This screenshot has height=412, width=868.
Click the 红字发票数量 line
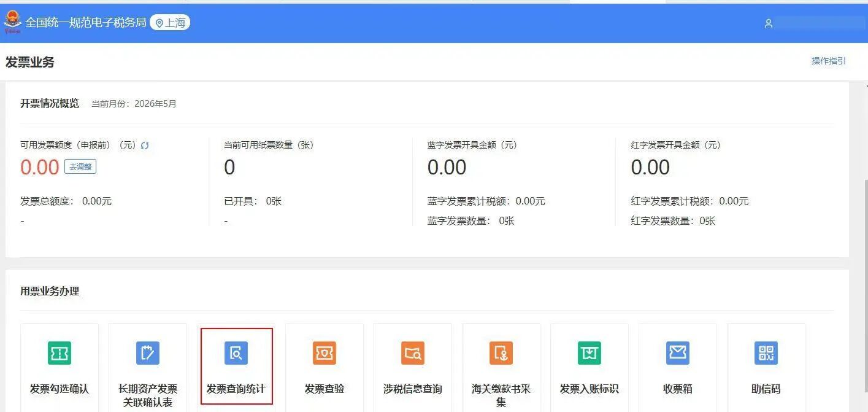click(674, 220)
